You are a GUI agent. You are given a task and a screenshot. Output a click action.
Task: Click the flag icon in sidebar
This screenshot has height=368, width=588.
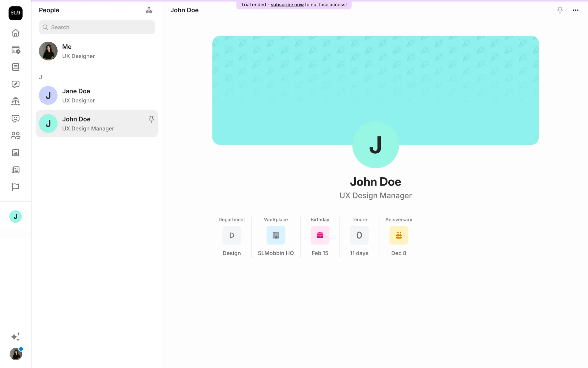pos(16,187)
